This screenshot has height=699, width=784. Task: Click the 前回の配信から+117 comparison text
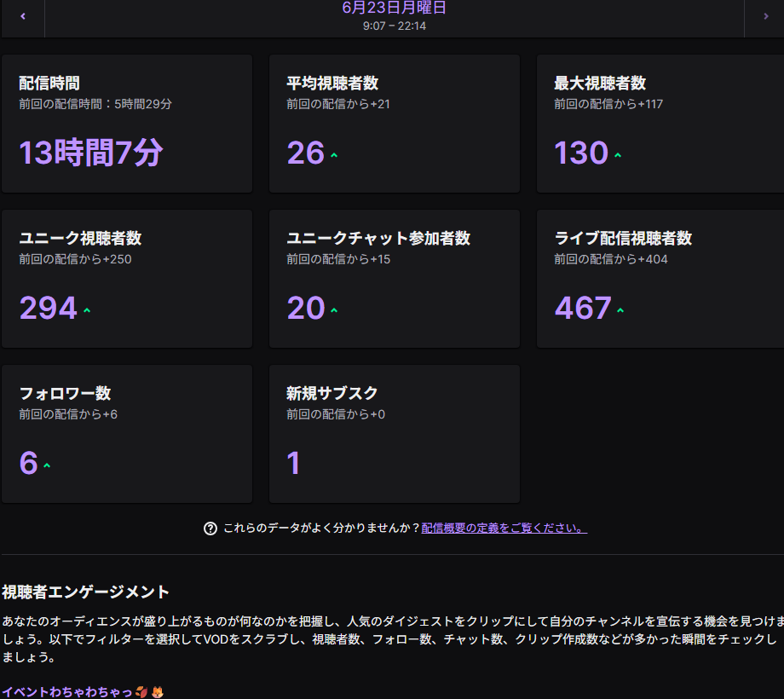(x=608, y=104)
